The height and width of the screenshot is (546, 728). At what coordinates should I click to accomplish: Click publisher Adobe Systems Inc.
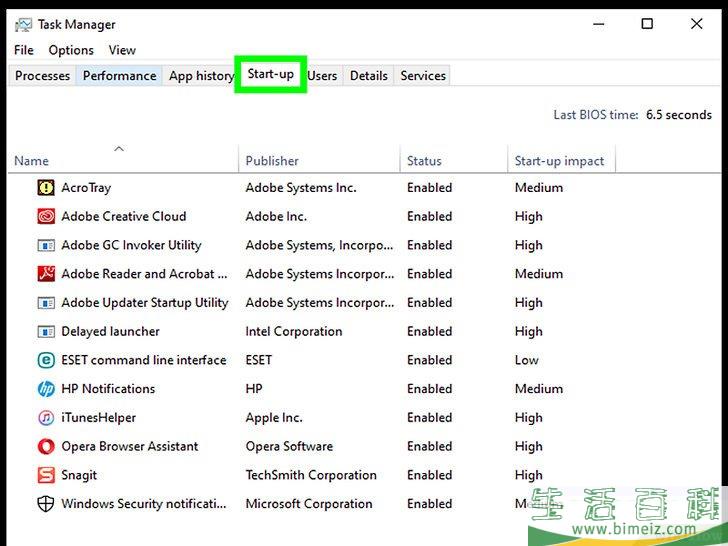(301, 188)
